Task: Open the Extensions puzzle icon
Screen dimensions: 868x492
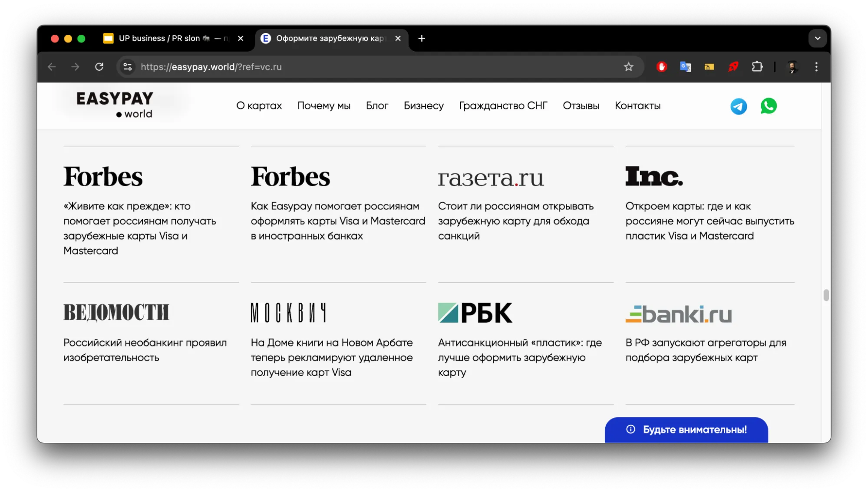Action: (757, 67)
